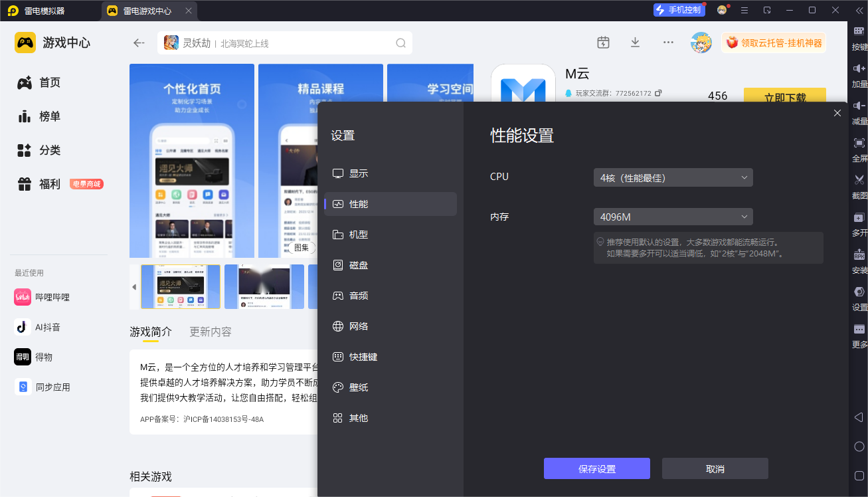Click the fullscreen (全屏) icon

coord(859,143)
